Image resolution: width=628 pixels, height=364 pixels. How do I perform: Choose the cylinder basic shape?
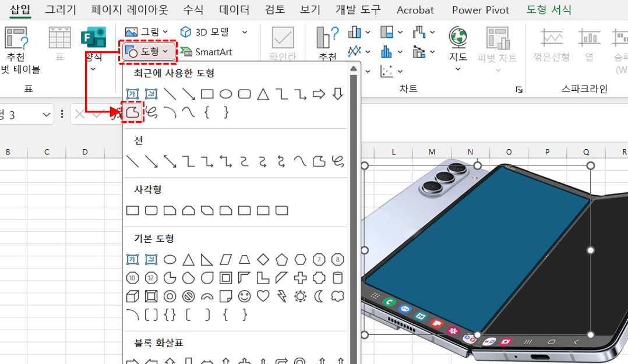(338, 278)
